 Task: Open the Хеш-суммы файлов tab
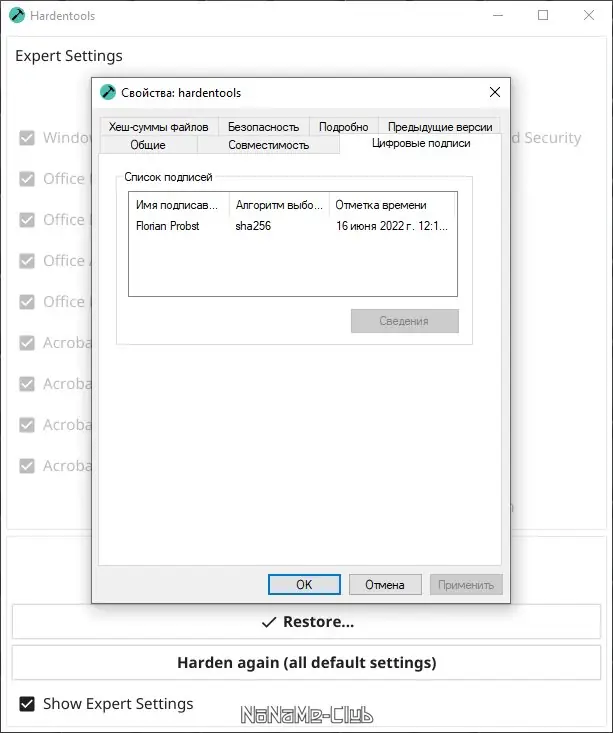pos(159,127)
